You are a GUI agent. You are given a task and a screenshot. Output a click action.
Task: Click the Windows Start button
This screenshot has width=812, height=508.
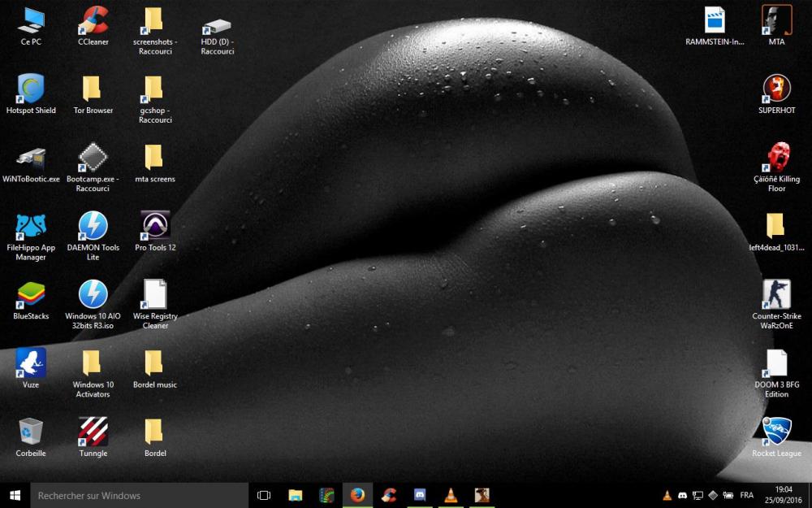[x=15, y=495]
